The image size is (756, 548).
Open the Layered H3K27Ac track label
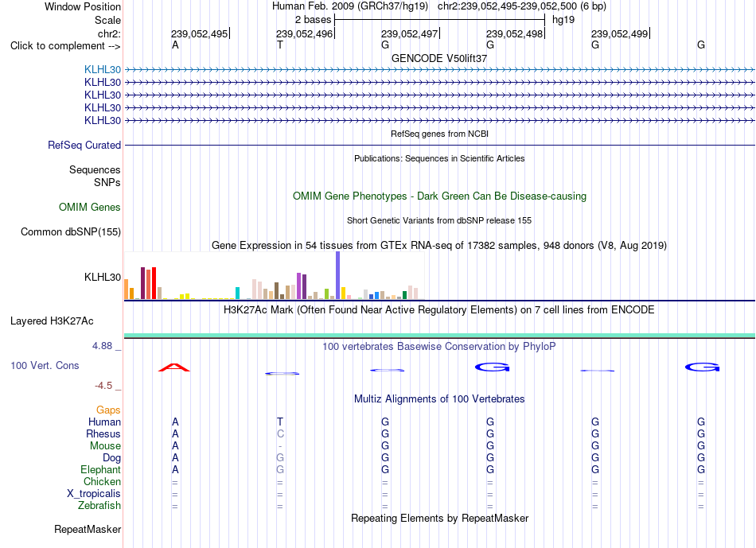(52, 321)
